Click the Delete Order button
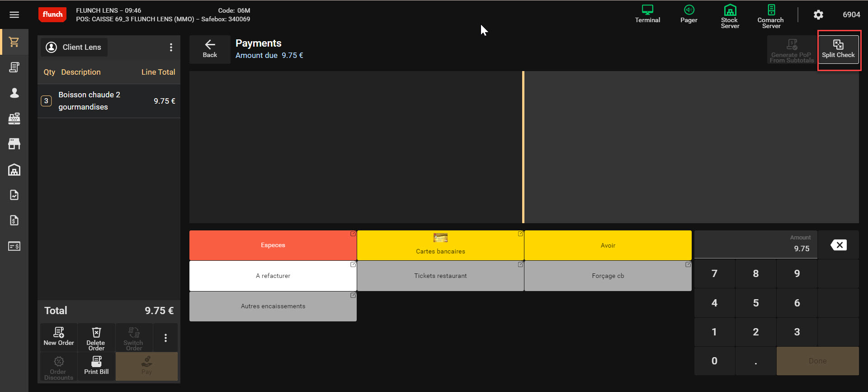868x392 pixels. pos(96,338)
